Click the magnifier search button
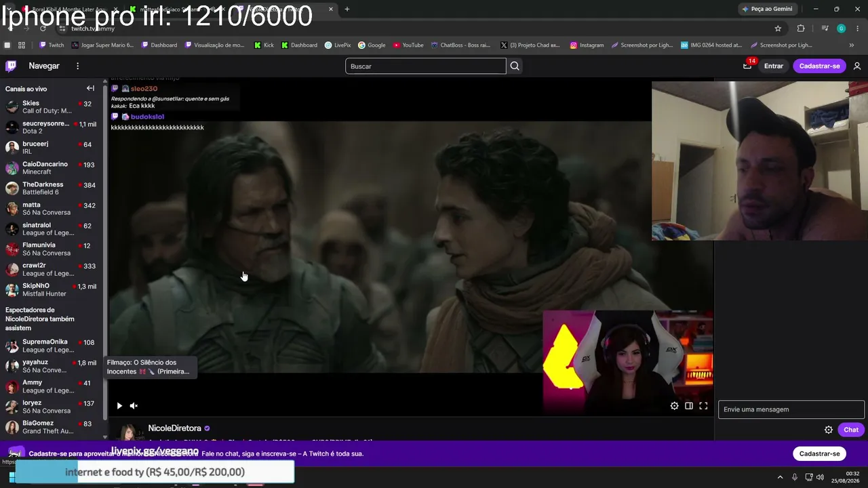This screenshot has width=868, height=488. (515, 66)
